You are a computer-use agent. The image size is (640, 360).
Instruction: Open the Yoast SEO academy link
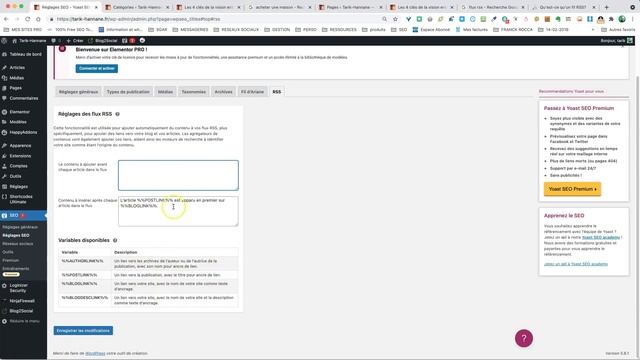pos(601,238)
